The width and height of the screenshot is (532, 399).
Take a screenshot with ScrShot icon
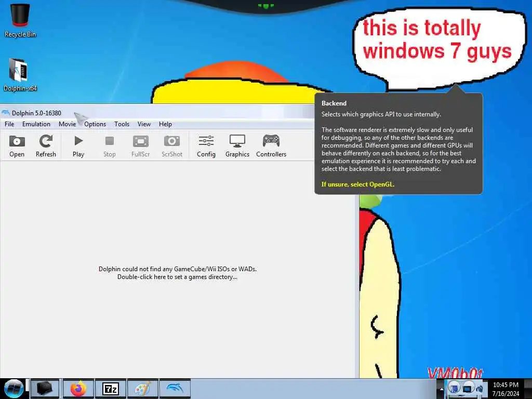click(171, 146)
